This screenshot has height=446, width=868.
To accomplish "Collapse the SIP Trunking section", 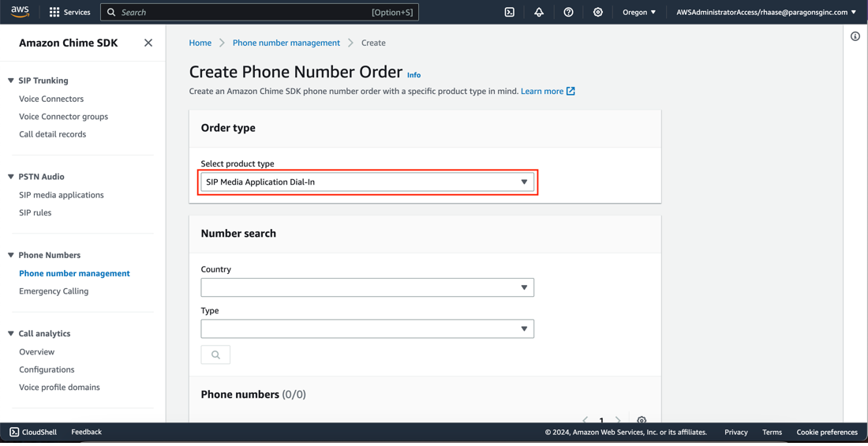I will (x=11, y=81).
